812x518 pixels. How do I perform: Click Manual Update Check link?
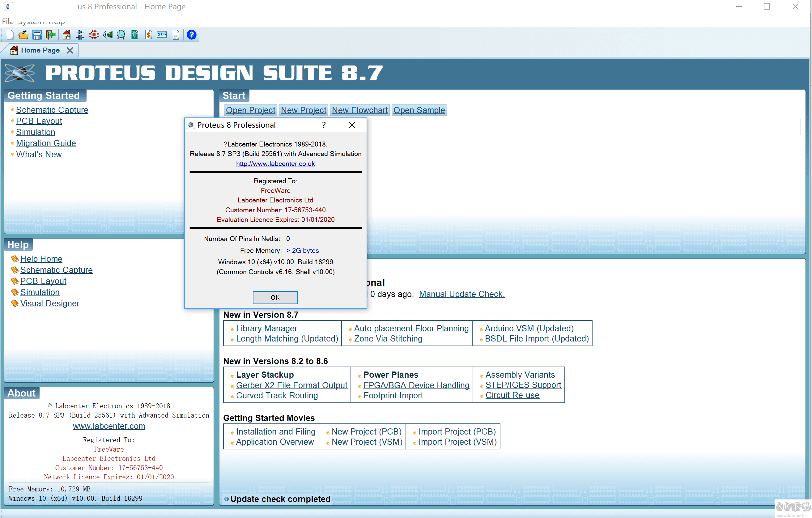tap(462, 294)
